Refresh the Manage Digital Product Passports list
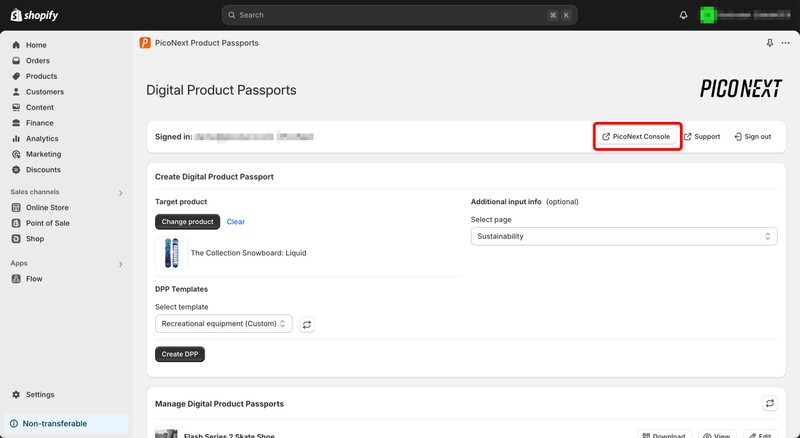Viewport: 800px width, 438px height. [769, 403]
